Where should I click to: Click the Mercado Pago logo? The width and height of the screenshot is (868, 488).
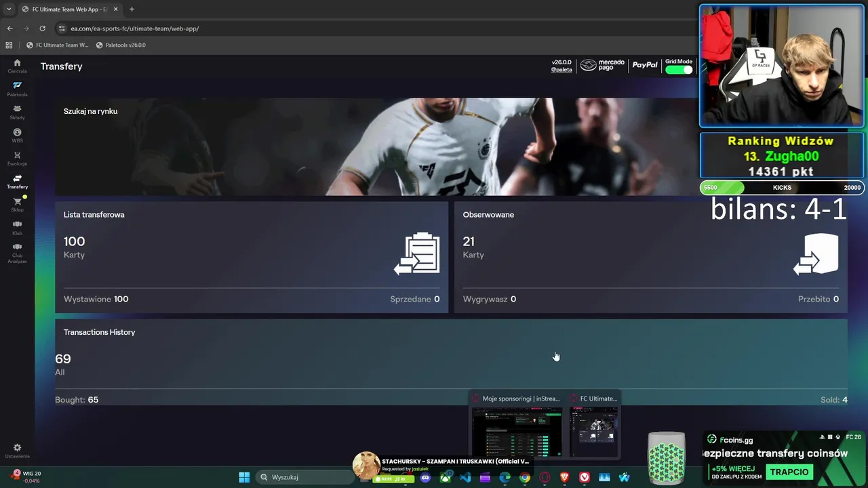click(x=601, y=65)
